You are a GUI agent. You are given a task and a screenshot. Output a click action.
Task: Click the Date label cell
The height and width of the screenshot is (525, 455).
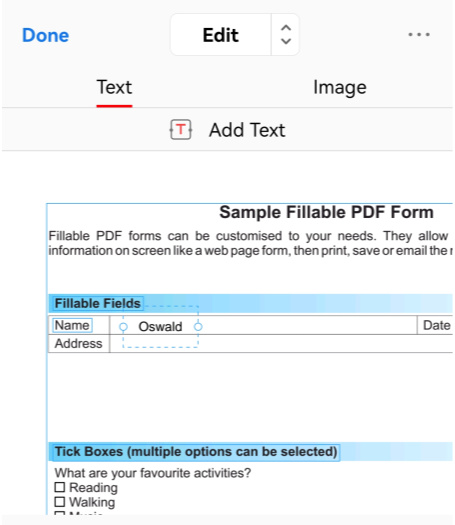tap(436, 325)
